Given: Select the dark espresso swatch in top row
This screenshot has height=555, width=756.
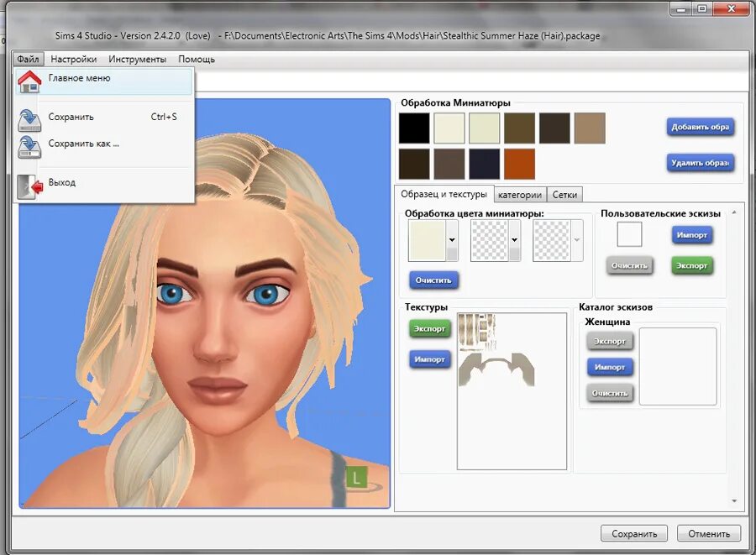Looking at the screenshot, I should pyautogui.click(x=555, y=128).
